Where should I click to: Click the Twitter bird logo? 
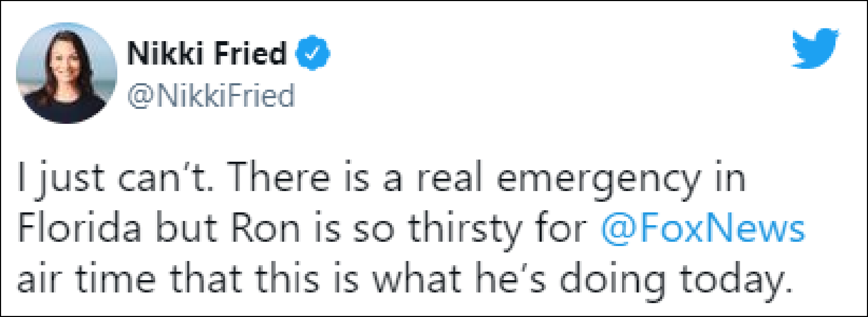814,49
